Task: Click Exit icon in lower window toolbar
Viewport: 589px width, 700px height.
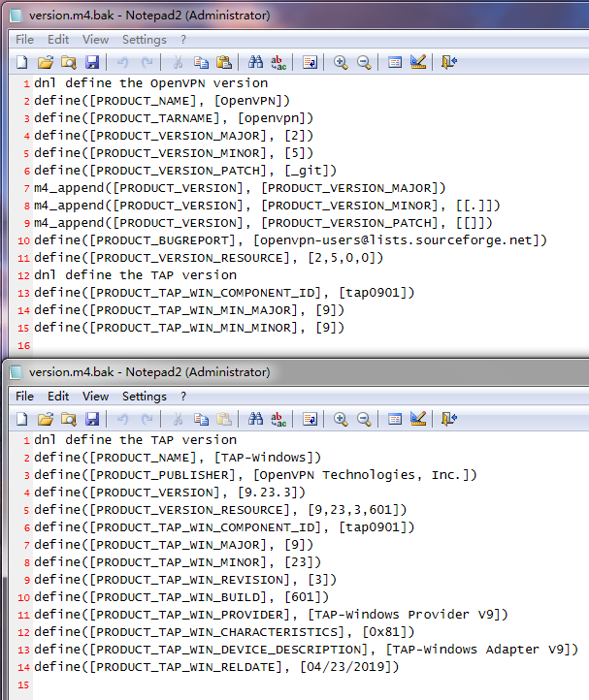Action: click(449, 419)
